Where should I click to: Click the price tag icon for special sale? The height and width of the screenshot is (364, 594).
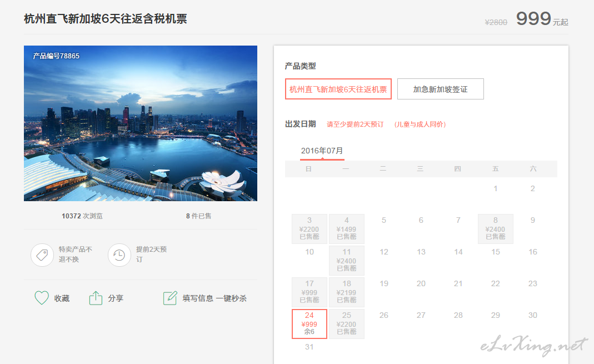click(x=42, y=255)
